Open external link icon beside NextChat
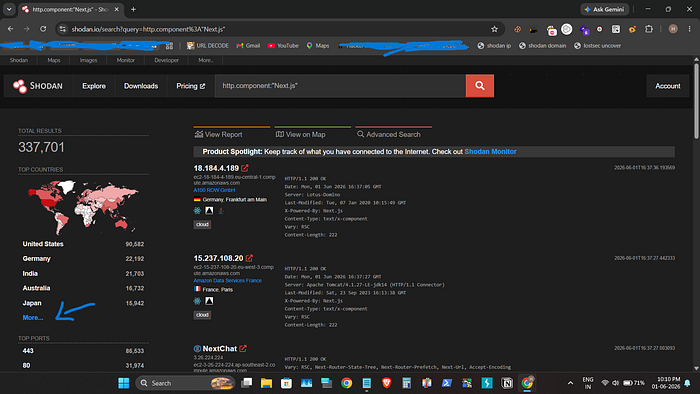 (243, 348)
